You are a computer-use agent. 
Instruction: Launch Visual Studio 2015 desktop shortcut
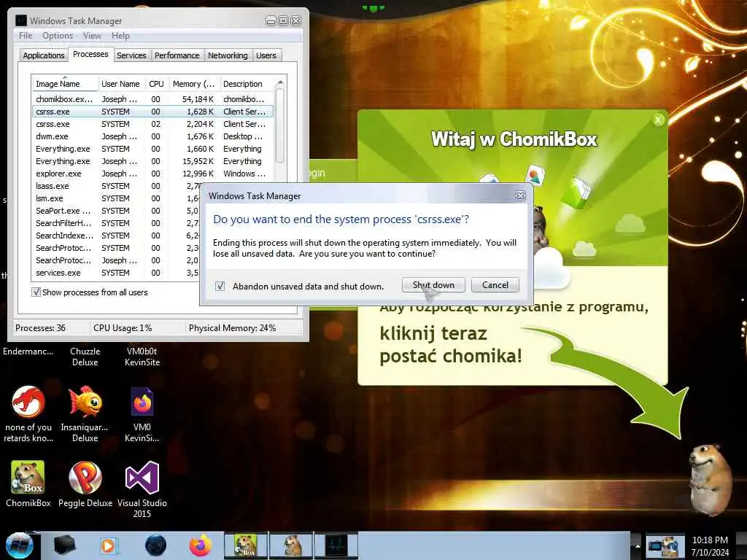point(142,489)
